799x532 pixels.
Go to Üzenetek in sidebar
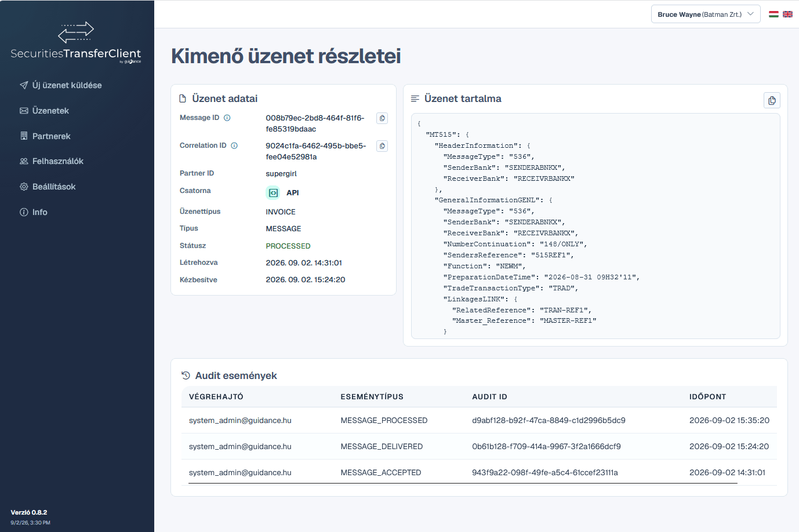click(45, 111)
